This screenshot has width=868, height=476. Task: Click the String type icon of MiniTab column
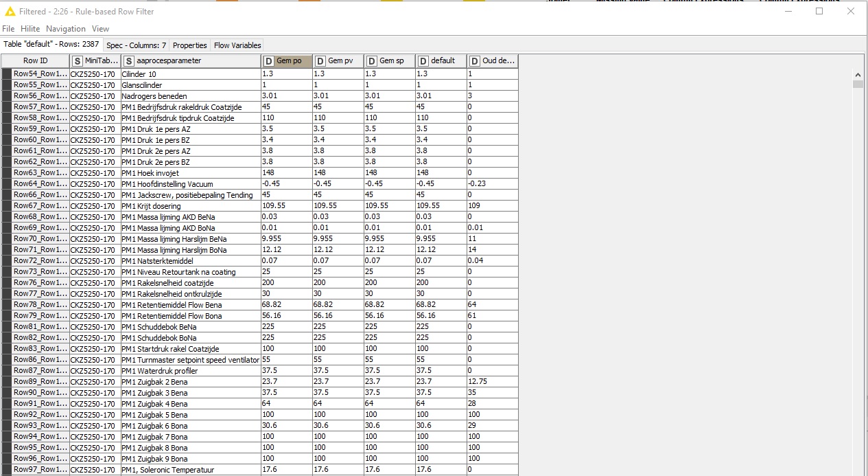[x=78, y=61]
